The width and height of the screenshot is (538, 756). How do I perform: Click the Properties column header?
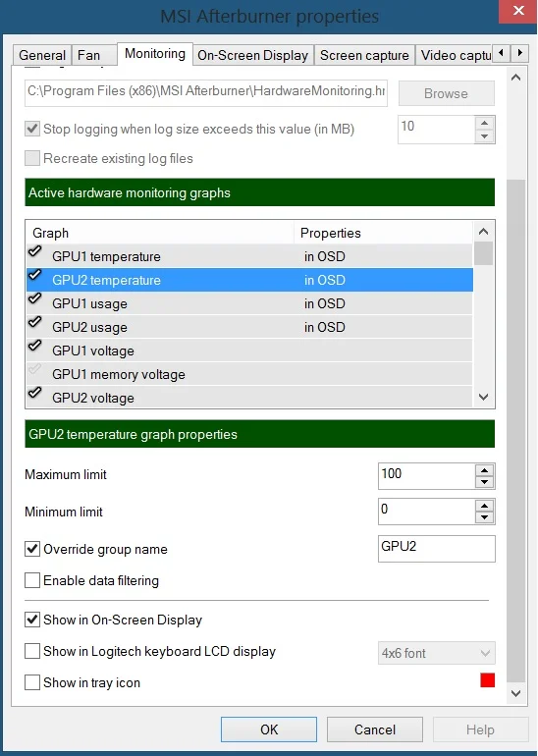pos(384,233)
